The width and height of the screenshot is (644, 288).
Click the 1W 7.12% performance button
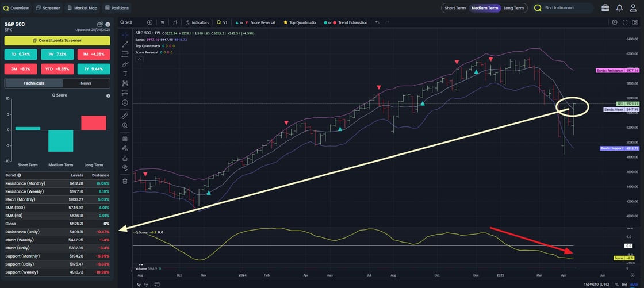[x=57, y=54]
